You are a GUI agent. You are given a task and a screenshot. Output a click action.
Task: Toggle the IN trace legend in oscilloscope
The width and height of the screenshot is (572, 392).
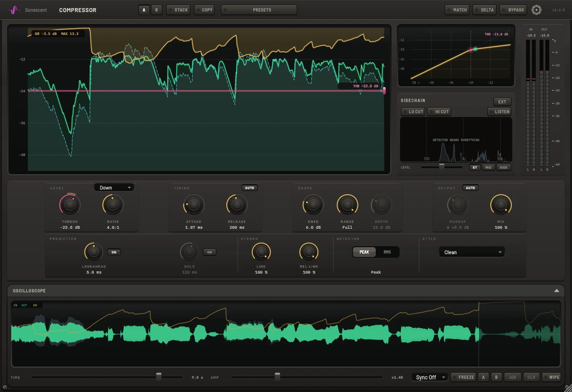15,305
